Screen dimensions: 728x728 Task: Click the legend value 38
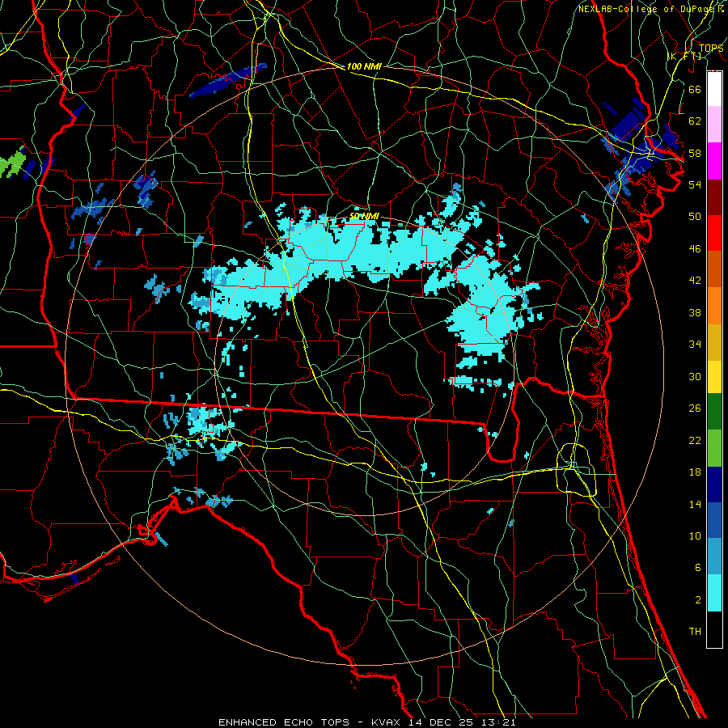tap(695, 312)
